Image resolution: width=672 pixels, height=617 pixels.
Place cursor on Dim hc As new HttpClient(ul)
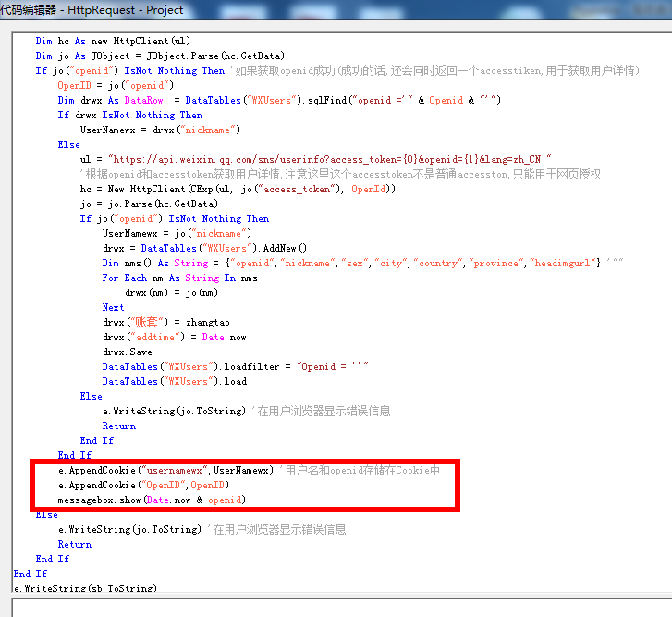tap(113, 41)
